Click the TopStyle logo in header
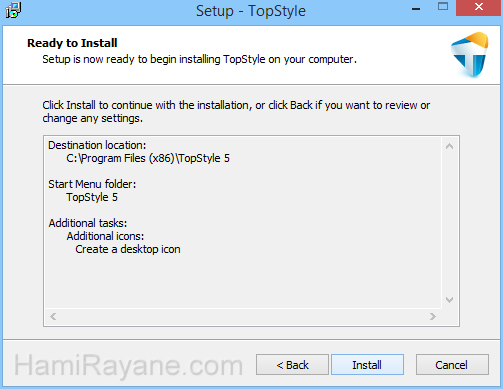The height and width of the screenshot is (389, 503). coord(470,54)
